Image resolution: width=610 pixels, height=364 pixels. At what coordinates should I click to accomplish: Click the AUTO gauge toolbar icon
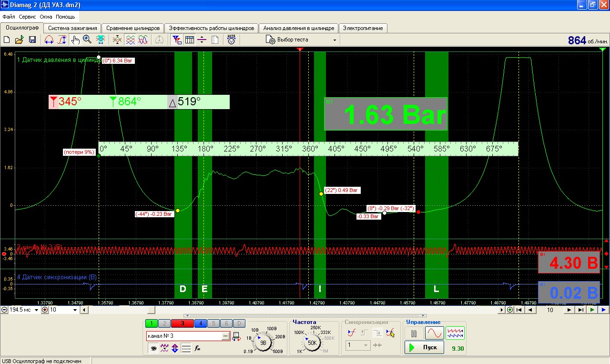[x=231, y=40]
